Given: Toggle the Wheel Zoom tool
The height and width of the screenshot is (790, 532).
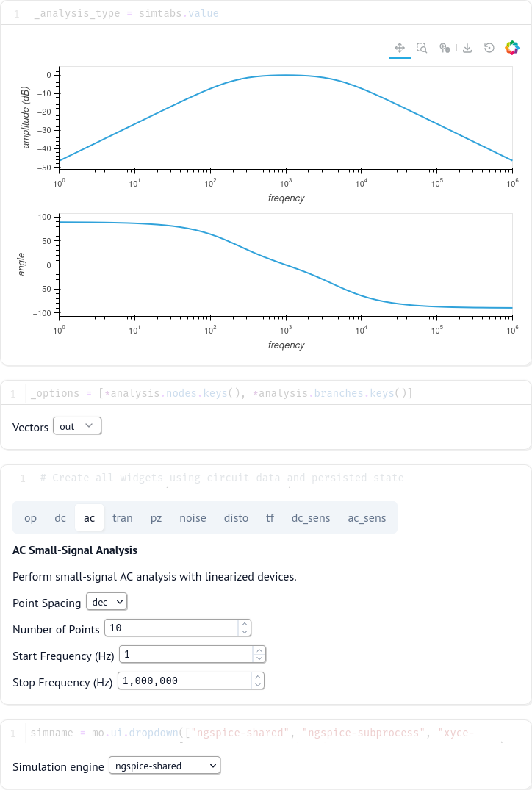Looking at the screenshot, I should tap(445, 48).
